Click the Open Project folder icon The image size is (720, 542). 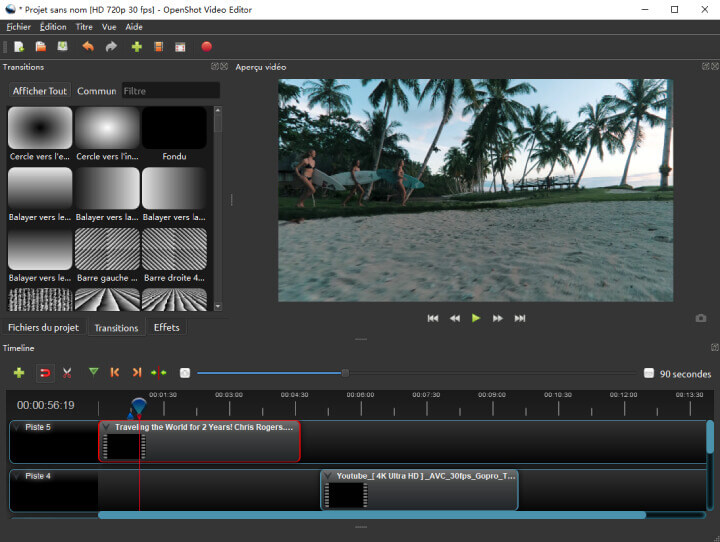tap(41, 46)
